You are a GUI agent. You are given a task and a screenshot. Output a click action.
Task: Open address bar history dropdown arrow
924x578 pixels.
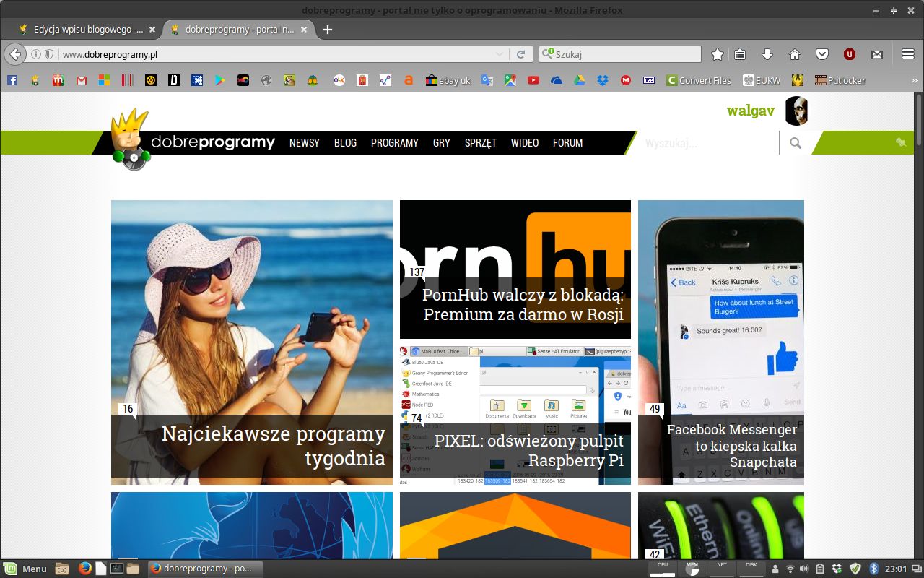[x=500, y=54]
